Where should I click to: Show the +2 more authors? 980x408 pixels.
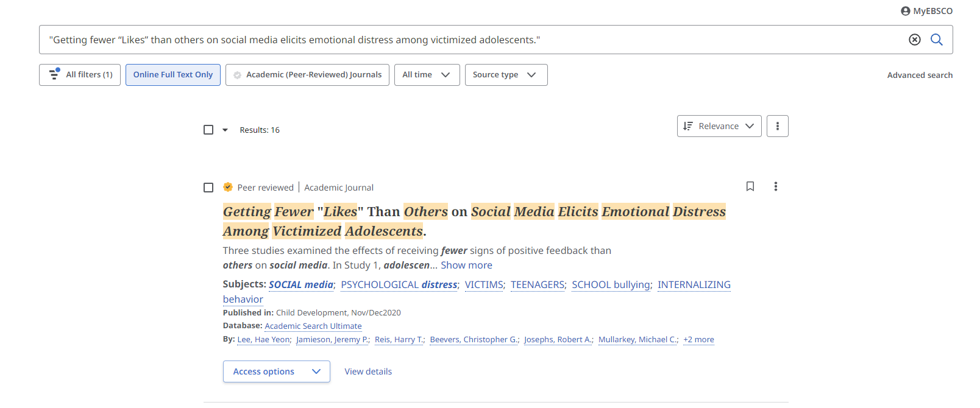coord(698,339)
